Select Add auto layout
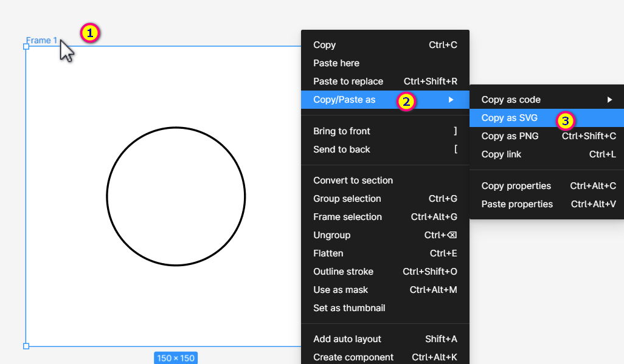Screen dimensions: 624x364 (x=347, y=339)
